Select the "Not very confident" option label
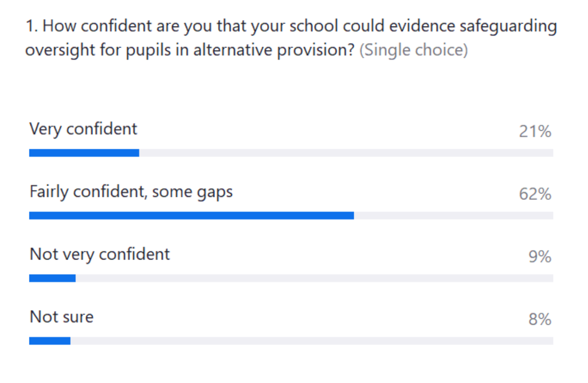The width and height of the screenshot is (588, 383). (99, 254)
